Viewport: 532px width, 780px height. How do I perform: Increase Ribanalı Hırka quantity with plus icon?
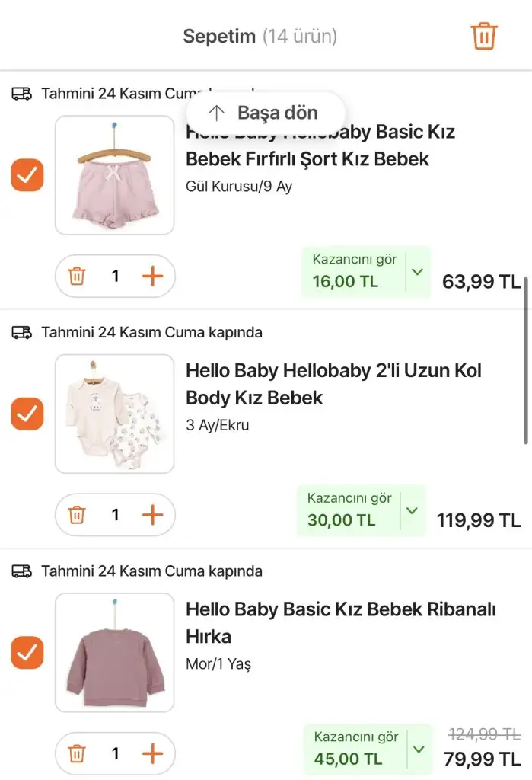coord(153,754)
